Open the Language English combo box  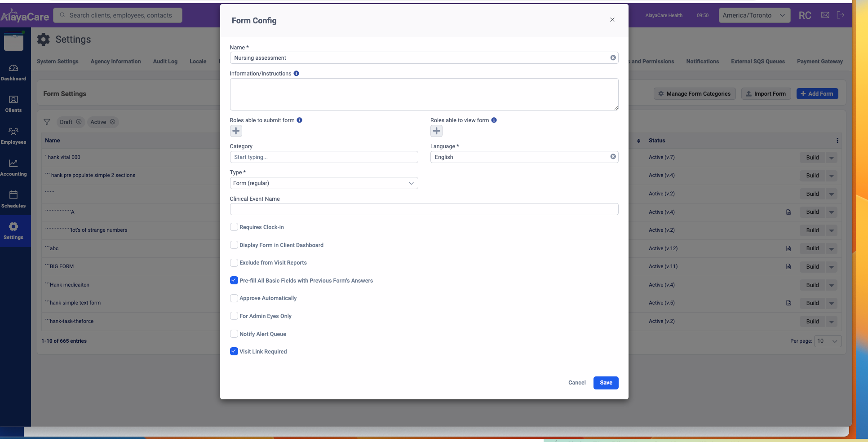click(x=524, y=157)
